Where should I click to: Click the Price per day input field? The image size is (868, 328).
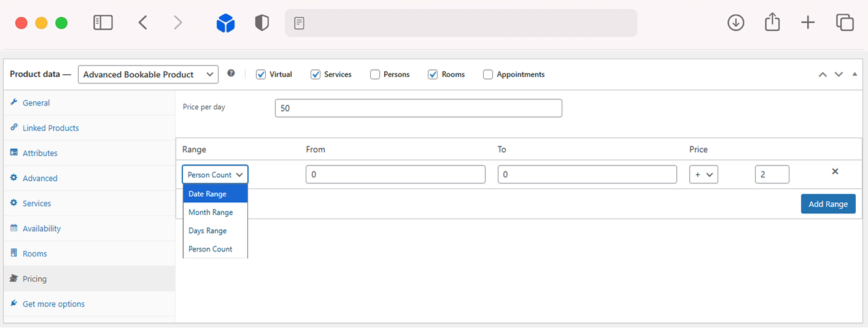418,109
